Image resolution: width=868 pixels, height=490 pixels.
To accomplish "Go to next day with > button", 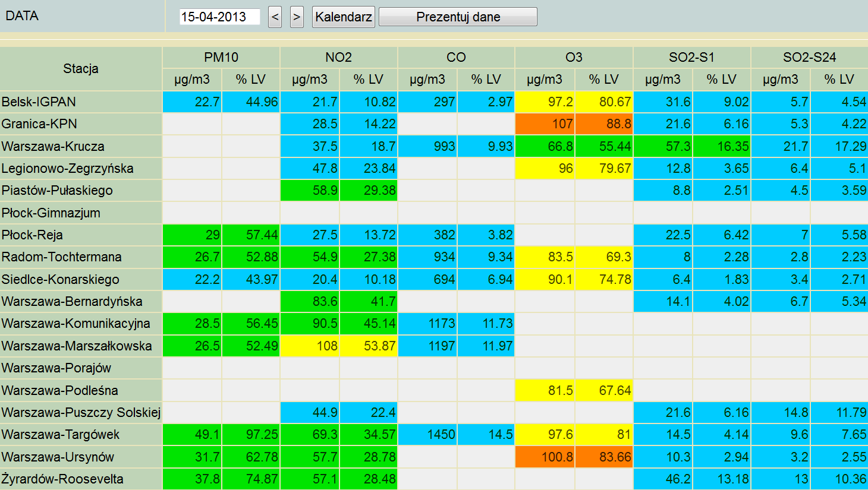I will point(297,17).
